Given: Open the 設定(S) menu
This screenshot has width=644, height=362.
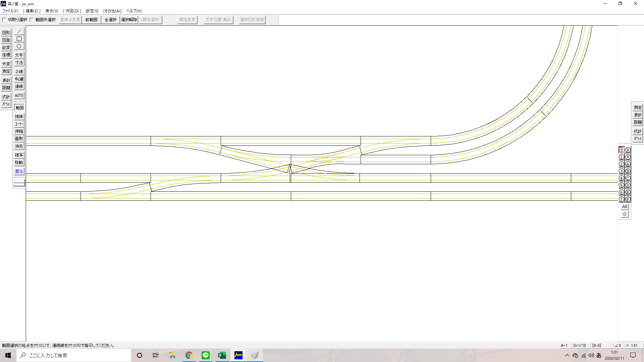Looking at the screenshot, I should (x=92, y=11).
